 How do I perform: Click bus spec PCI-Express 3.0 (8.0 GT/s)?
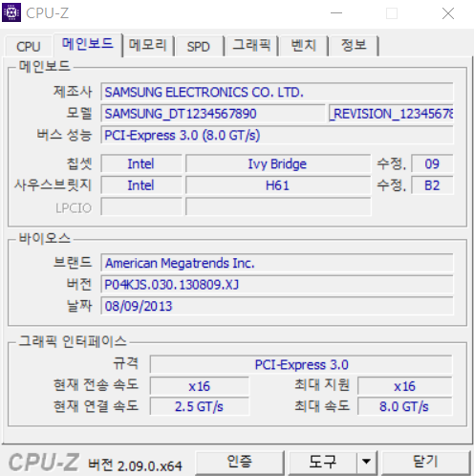[277, 136]
